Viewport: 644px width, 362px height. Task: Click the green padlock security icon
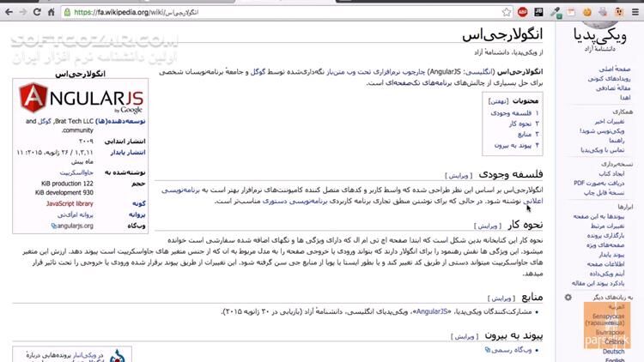[x=67, y=12]
